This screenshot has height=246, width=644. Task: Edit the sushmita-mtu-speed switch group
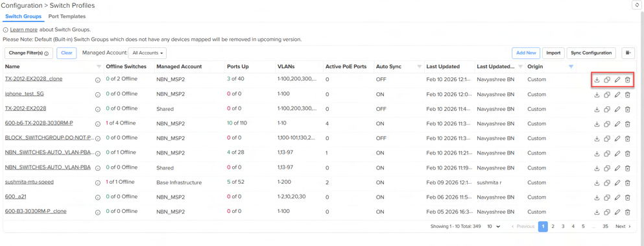tap(617, 183)
